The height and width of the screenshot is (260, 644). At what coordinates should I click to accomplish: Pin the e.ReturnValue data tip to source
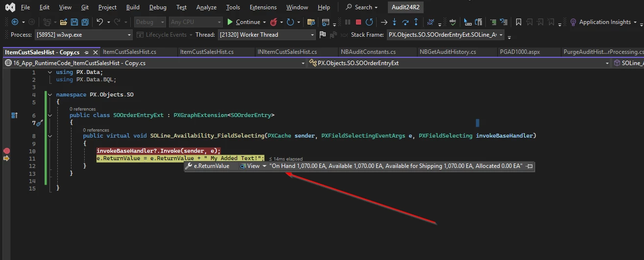tap(529, 166)
